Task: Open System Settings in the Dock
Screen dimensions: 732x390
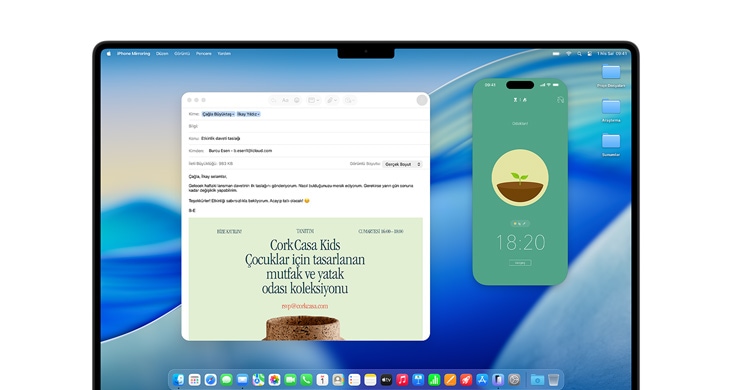Action: point(514,380)
